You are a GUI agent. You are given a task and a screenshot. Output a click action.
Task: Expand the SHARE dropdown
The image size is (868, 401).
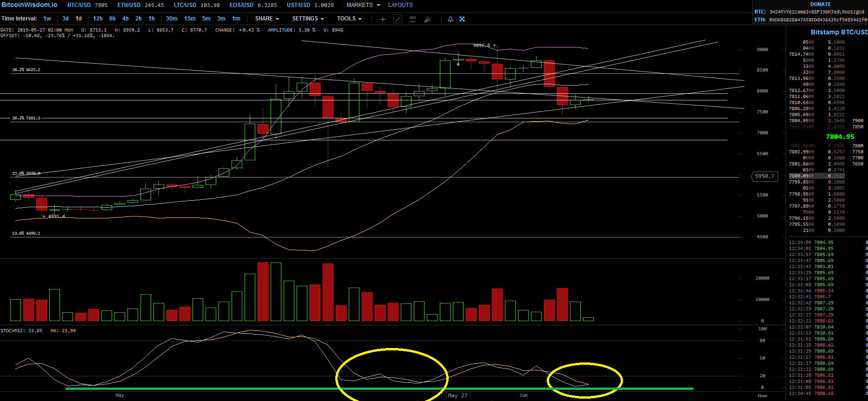(x=267, y=19)
